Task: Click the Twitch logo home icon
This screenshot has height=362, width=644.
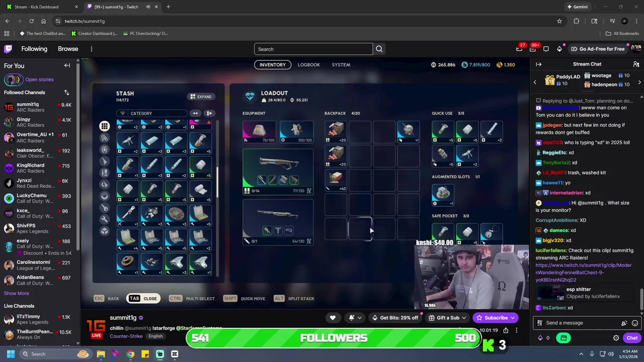Action: point(8,49)
